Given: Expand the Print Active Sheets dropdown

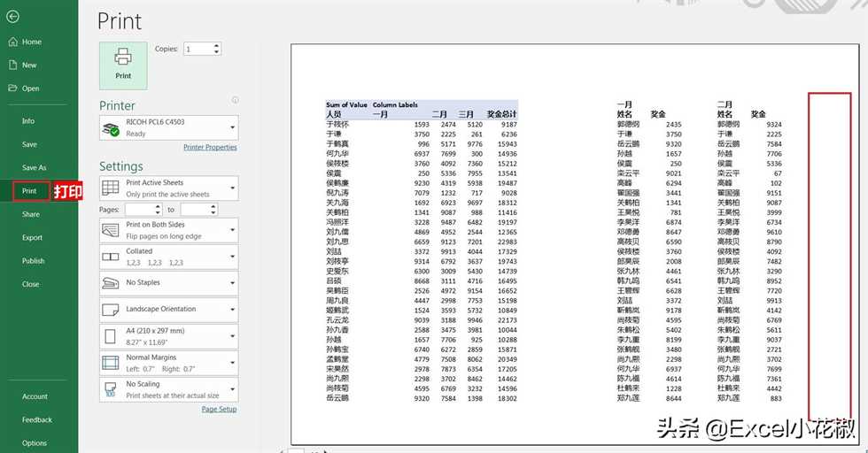Looking at the screenshot, I should (233, 188).
